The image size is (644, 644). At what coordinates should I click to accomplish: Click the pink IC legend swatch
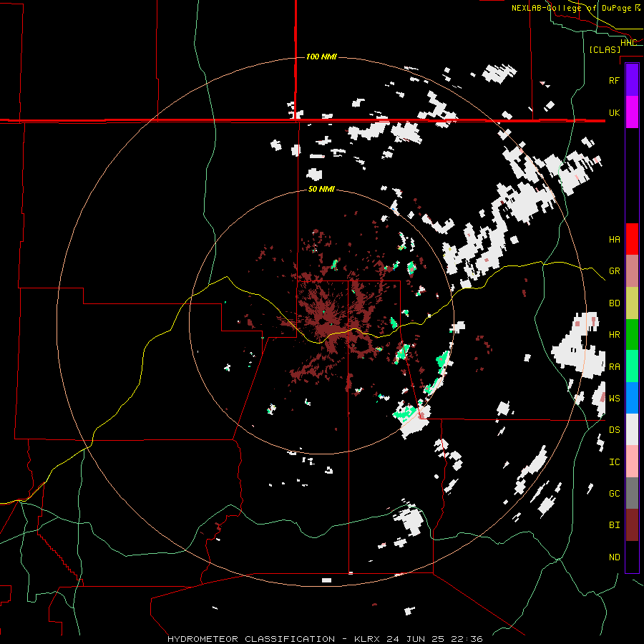[x=632, y=462]
